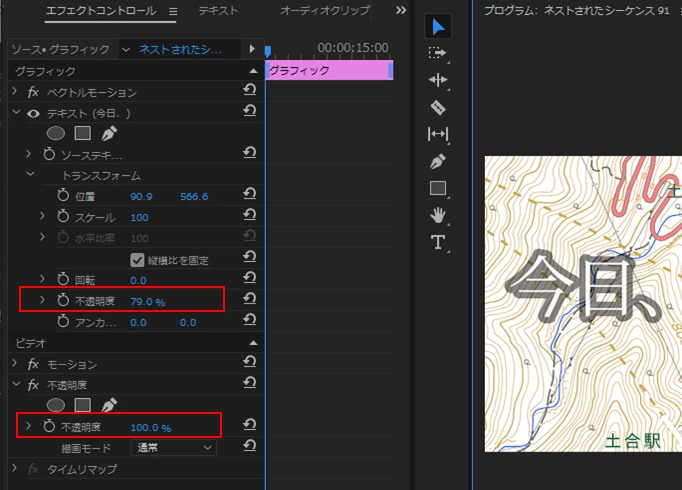This screenshot has height=490, width=682.
Task: Expand the ベクトルモーション effect
Action: click(x=14, y=91)
